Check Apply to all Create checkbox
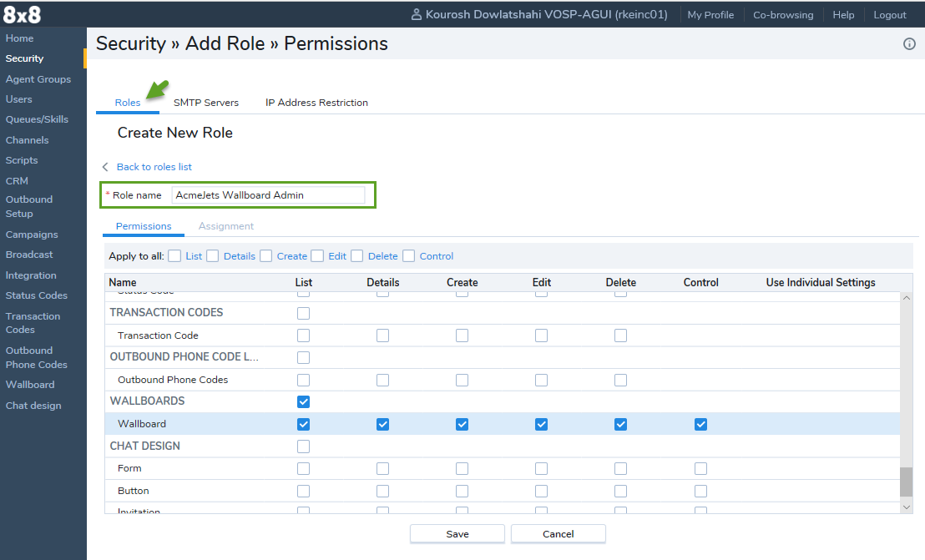 (265, 256)
